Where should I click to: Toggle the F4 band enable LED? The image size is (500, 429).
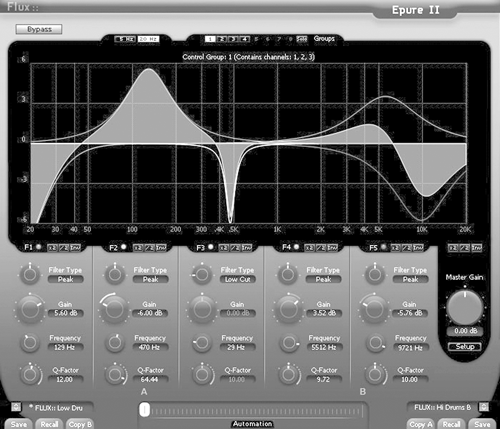pyautogui.click(x=296, y=247)
